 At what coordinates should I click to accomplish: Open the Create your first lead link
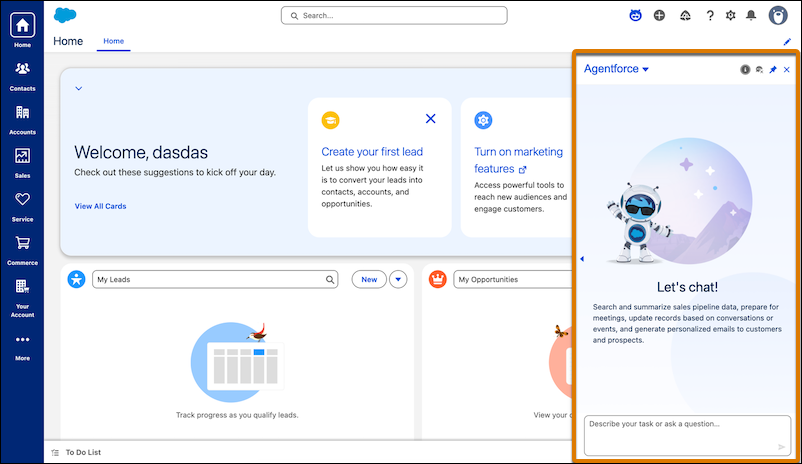click(372, 152)
